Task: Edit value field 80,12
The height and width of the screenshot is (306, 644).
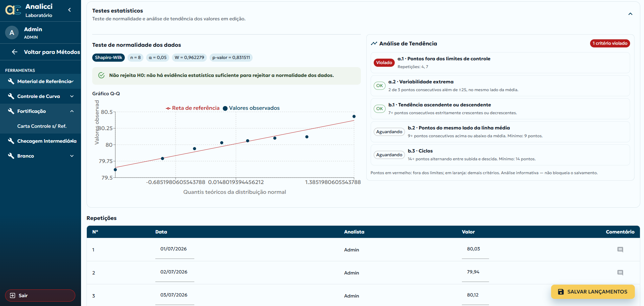Action: click(475, 295)
